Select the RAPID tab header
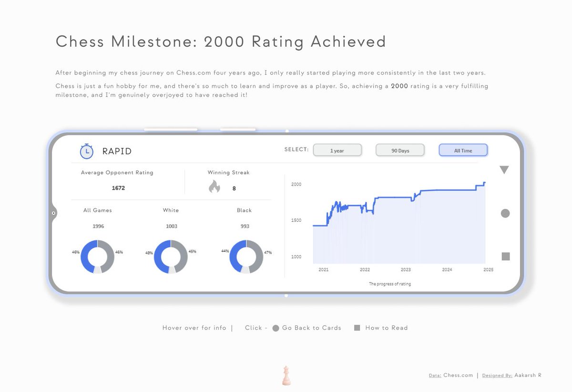The image size is (572, 392). [x=116, y=152]
